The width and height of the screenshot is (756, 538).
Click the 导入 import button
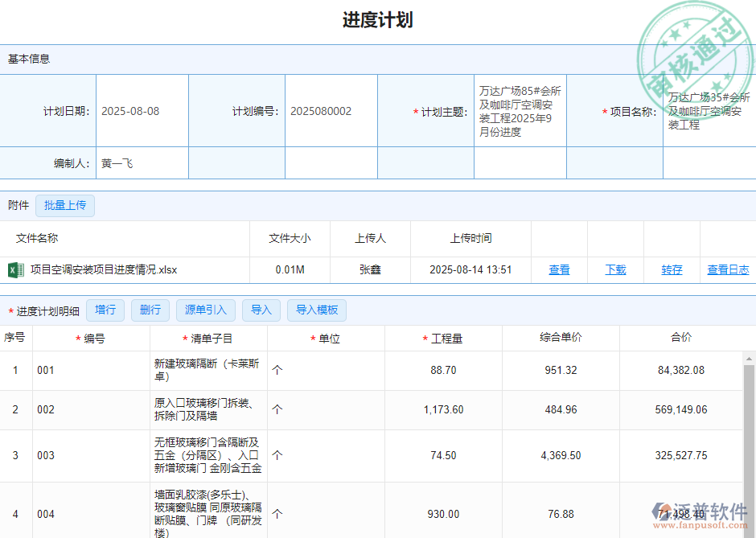pos(261,310)
